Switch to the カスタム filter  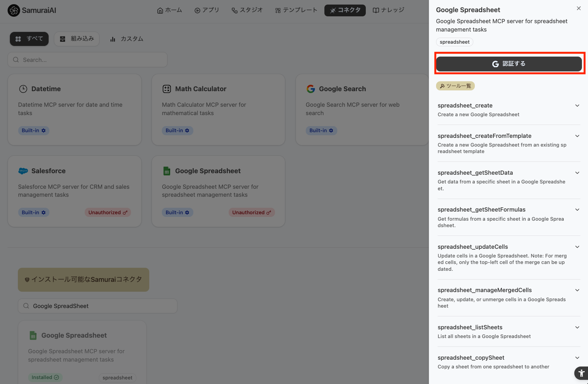coord(126,39)
